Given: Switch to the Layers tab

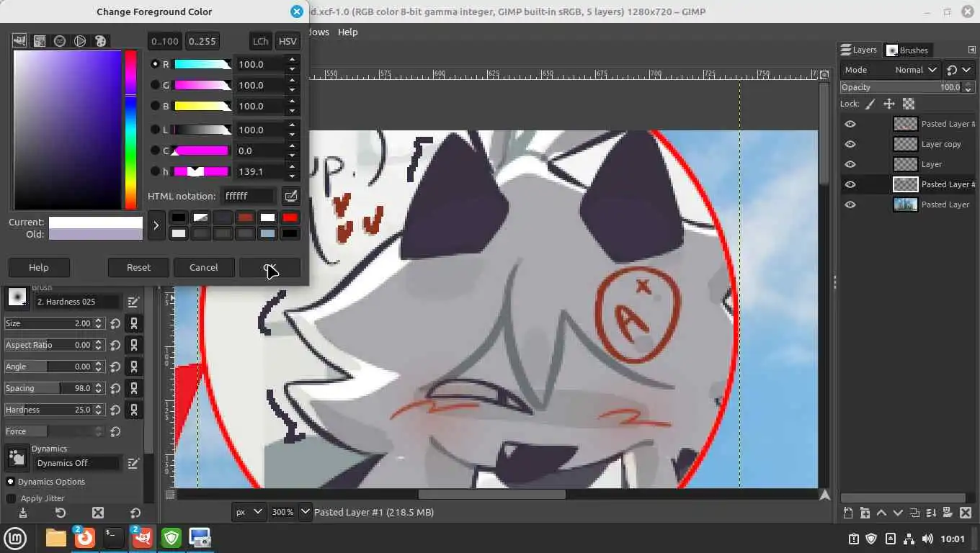Looking at the screenshot, I should 859,50.
